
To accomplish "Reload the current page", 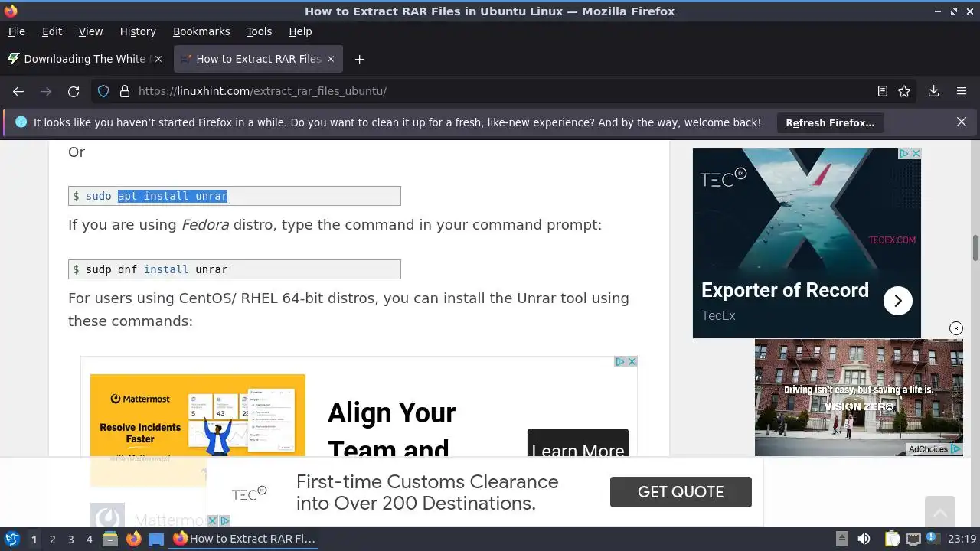I will click(73, 91).
